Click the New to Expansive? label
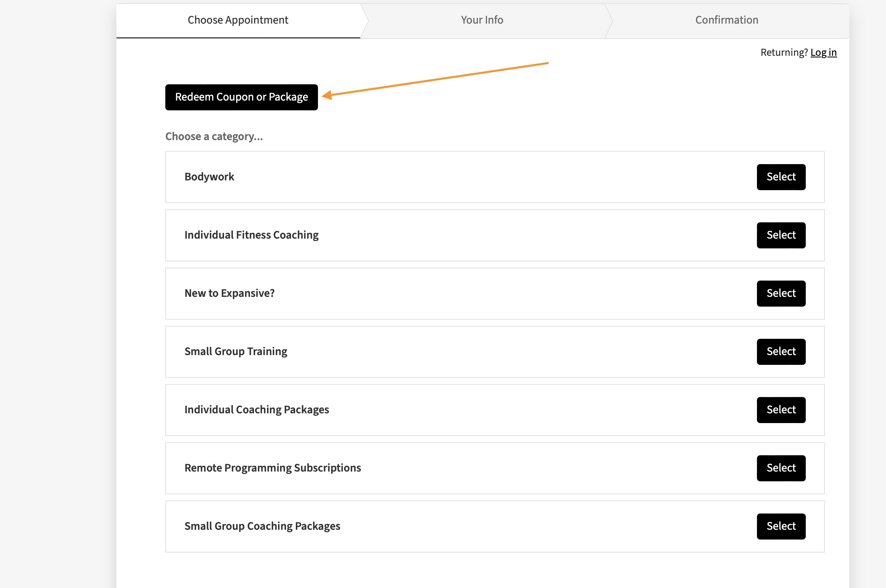 [229, 293]
